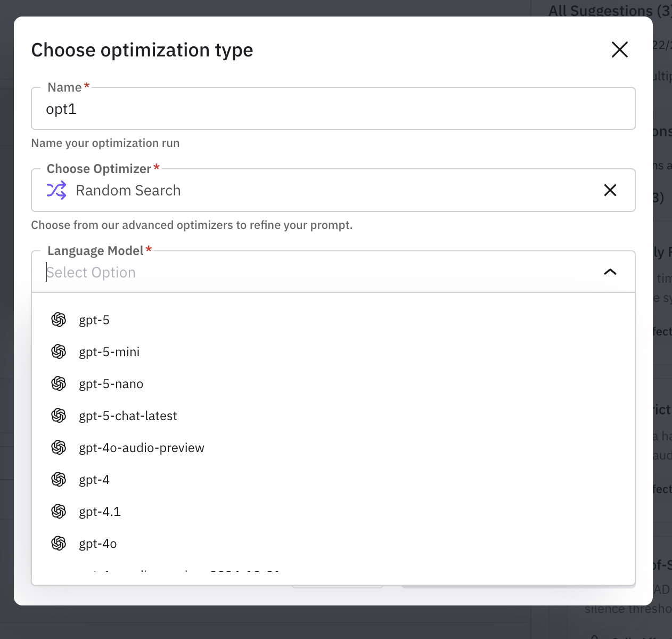Image resolution: width=672 pixels, height=639 pixels.
Task: Select gpt-5 from the model list
Action: [94, 319]
